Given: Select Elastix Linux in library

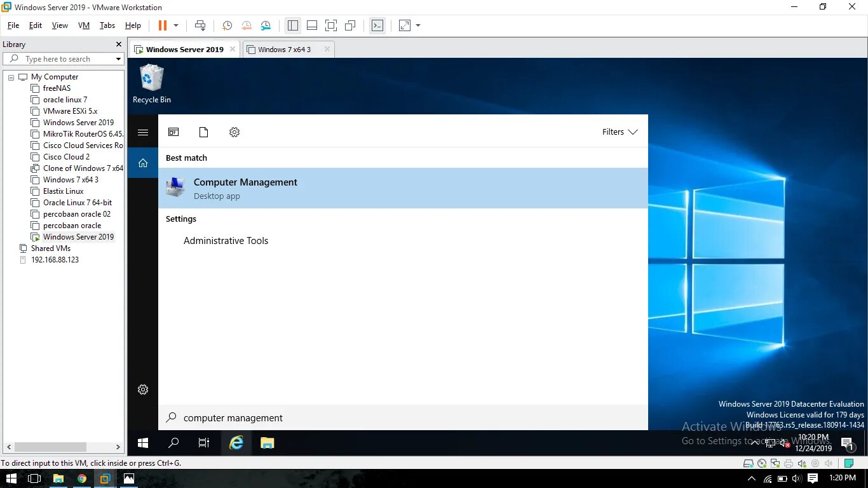Looking at the screenshot, I should (63, 191).
